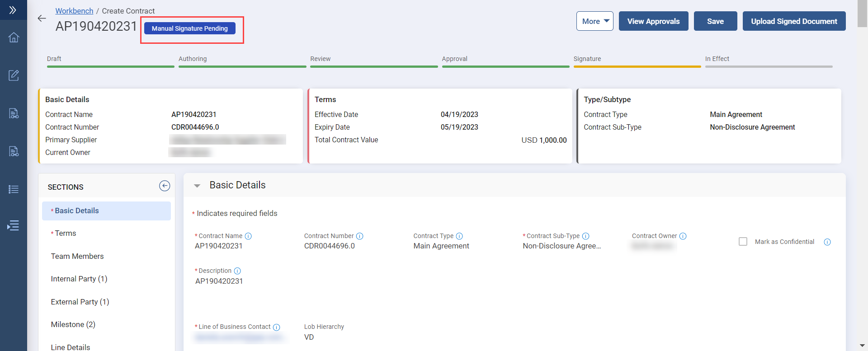Click the Signature stage progress bar

637,66
